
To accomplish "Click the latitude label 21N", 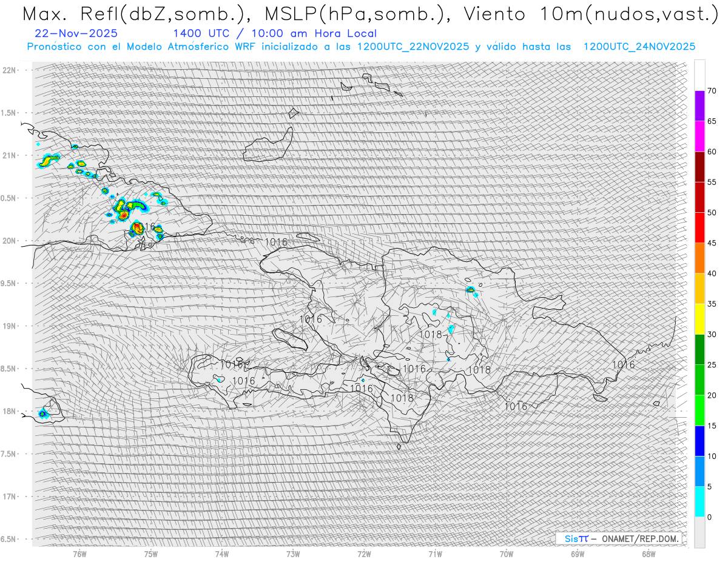I will [x=9, y=155].
